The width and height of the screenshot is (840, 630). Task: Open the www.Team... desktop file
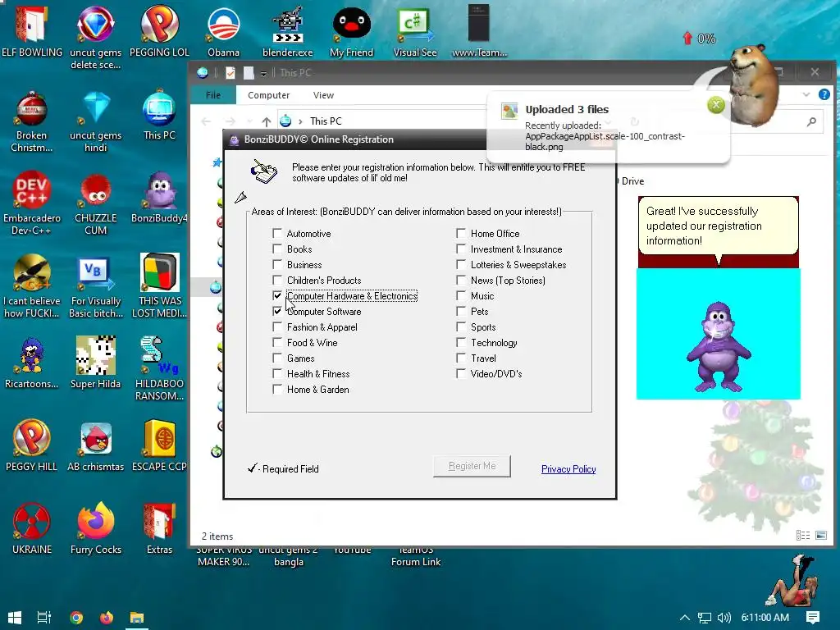point(479,30)
